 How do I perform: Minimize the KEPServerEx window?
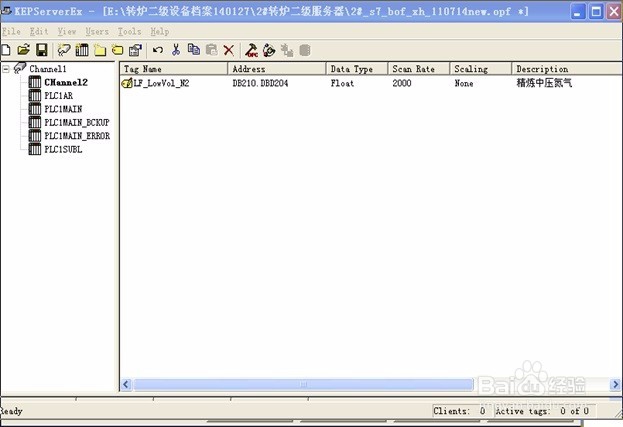(578, 12)
